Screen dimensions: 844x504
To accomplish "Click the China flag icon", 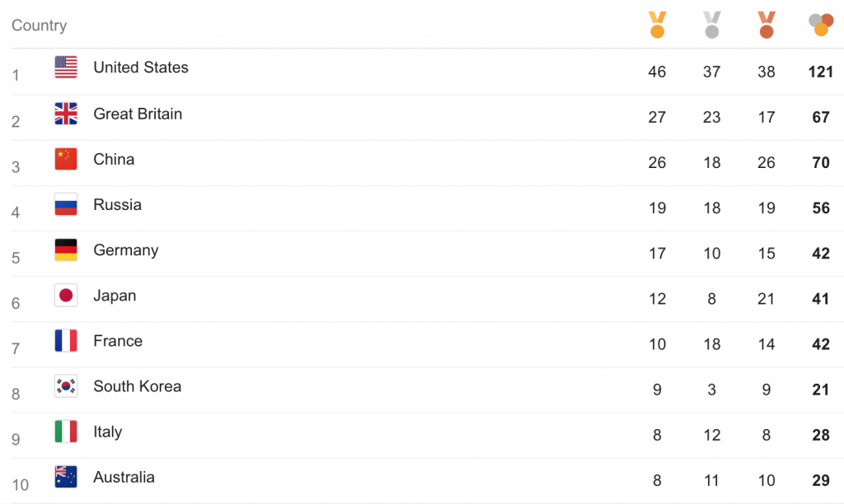I will (66, 159).
